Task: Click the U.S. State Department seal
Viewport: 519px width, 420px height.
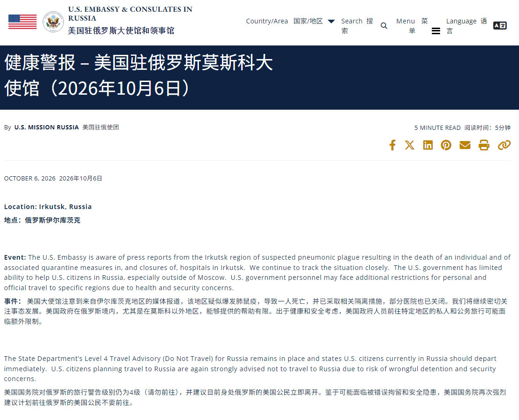Action: coord(53,22)
